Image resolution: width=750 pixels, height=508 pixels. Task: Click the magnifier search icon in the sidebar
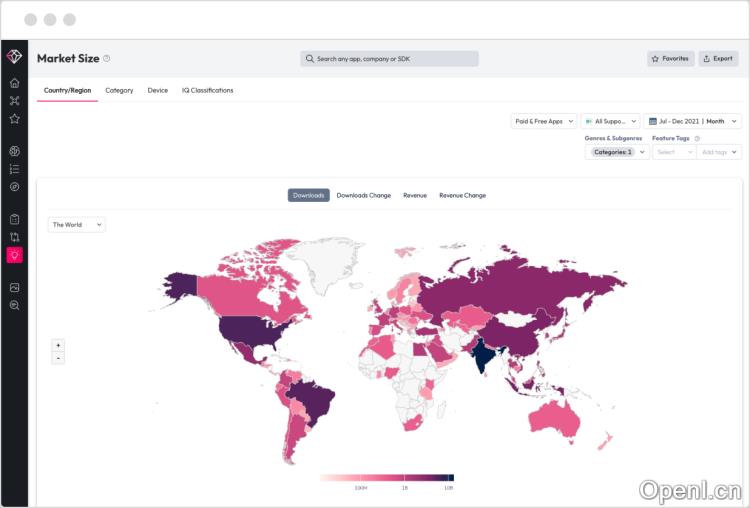pos(14,305)
